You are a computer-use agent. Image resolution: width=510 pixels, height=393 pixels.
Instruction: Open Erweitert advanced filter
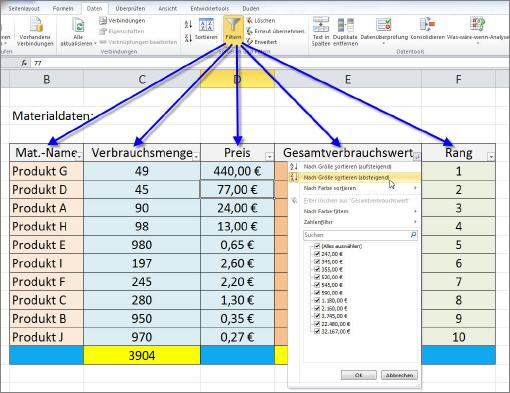click(262, 42)
